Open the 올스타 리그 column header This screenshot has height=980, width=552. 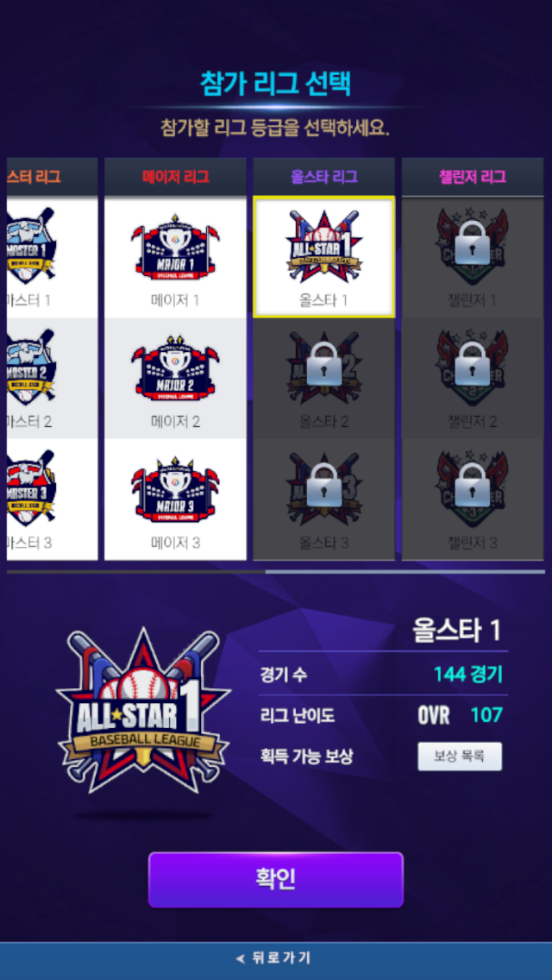[323, 176]
